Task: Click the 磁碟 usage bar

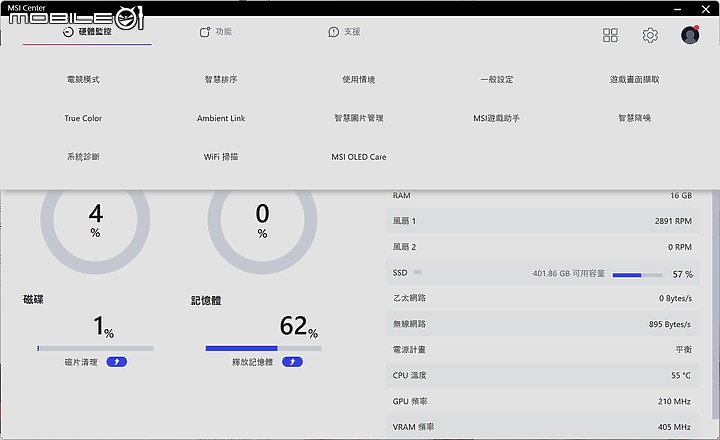Action: click(x=95, y=349)
